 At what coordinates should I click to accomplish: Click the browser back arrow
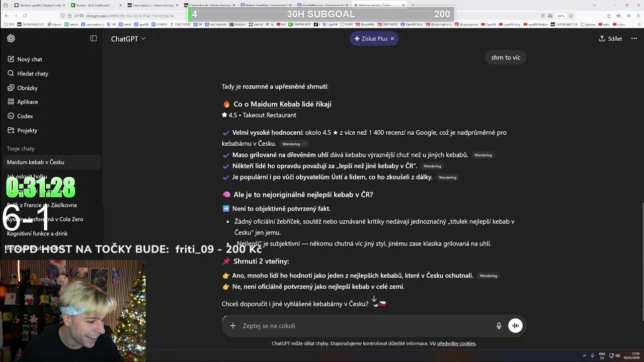click(7, 16)
